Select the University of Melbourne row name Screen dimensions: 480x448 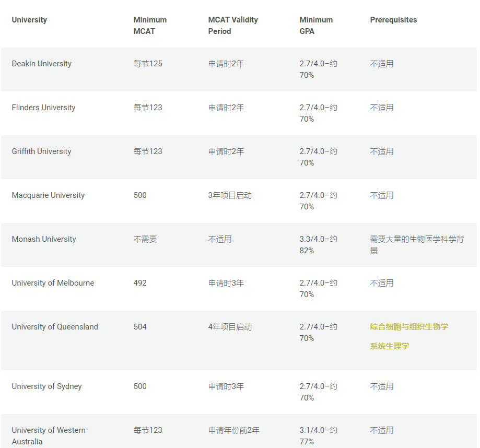point(53,283)
